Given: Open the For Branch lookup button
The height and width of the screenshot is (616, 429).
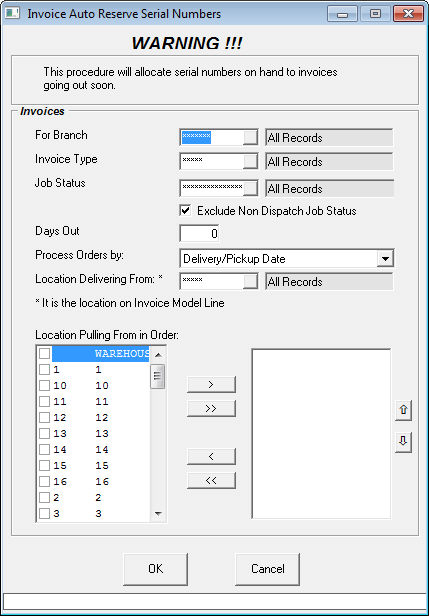Looking at the screenshot, I should (x=250, y=138).
